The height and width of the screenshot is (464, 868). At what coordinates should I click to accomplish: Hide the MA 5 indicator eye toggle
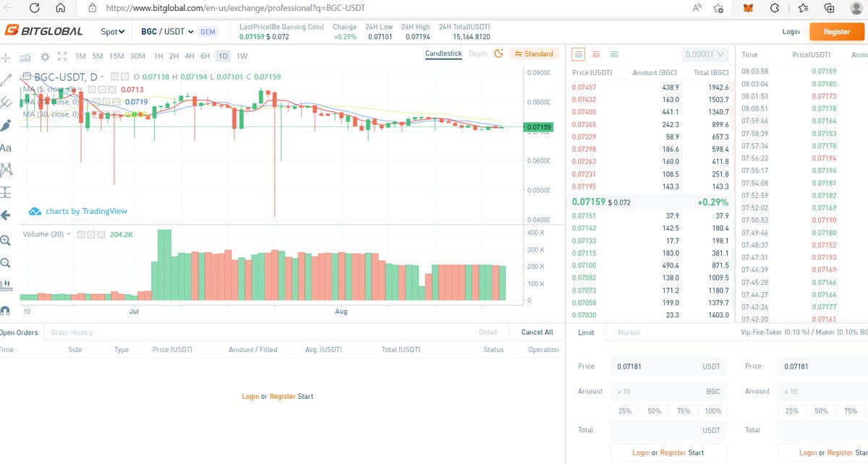(x=92, y=90)
